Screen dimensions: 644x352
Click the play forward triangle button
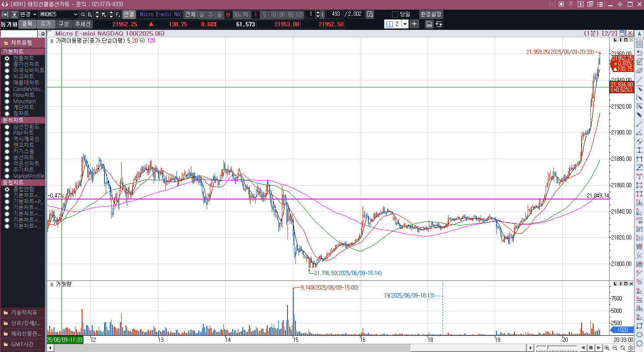point(598,348)
